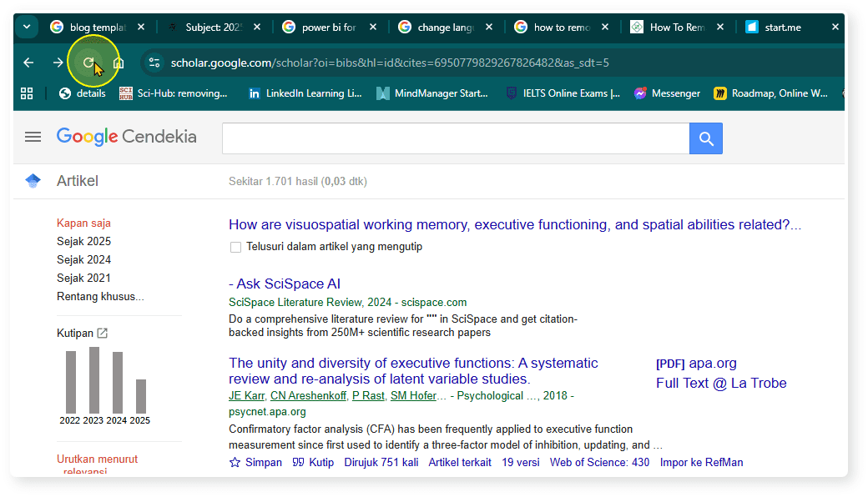Open author link SM Hofer
Viewport: 868px width, 497px height.
413,396
